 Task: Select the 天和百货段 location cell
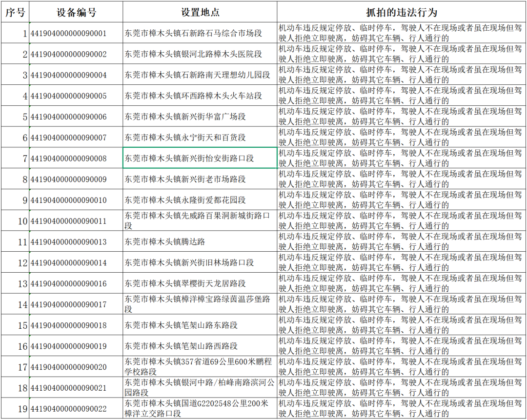tap(200, 138)
